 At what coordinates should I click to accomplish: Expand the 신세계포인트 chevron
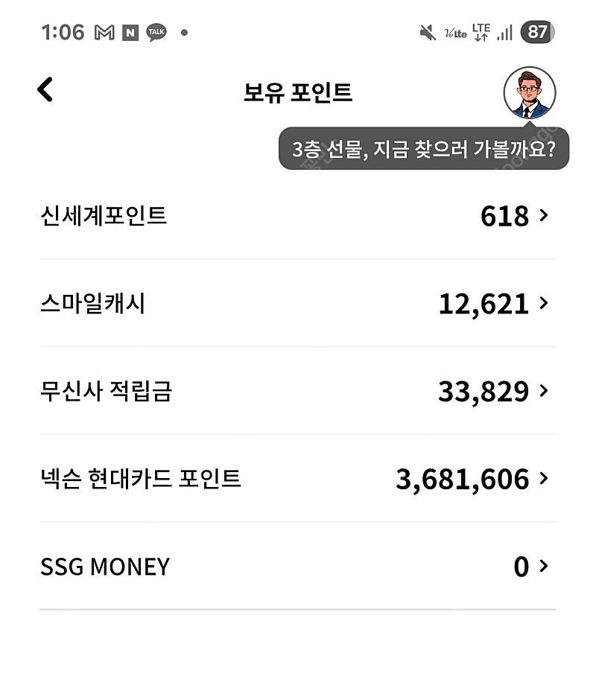[543, 216]
